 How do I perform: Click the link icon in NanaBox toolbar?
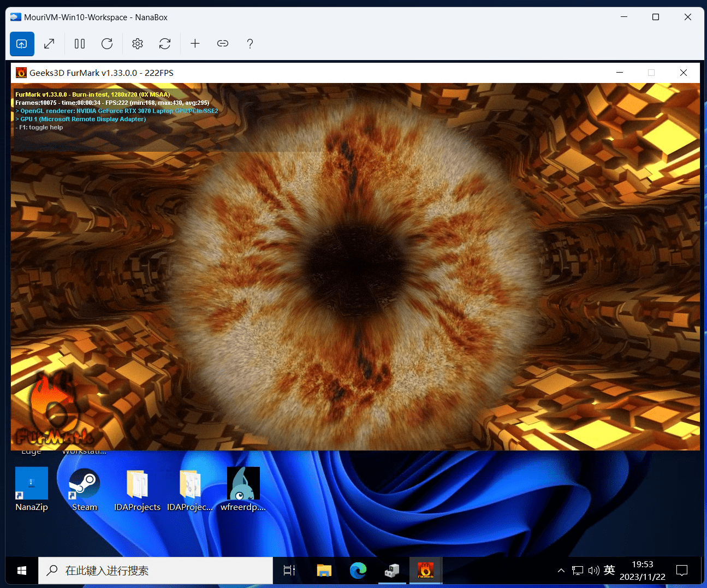point(223,44)
